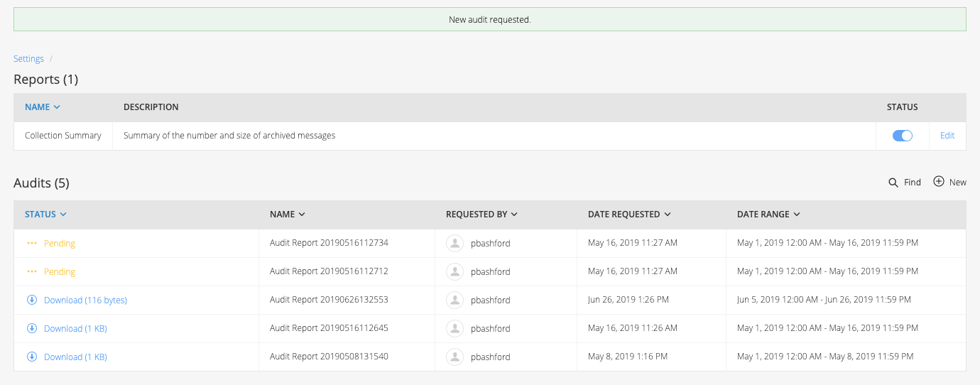Click download icon for Audit Report 20190508131540

point(32,357)
